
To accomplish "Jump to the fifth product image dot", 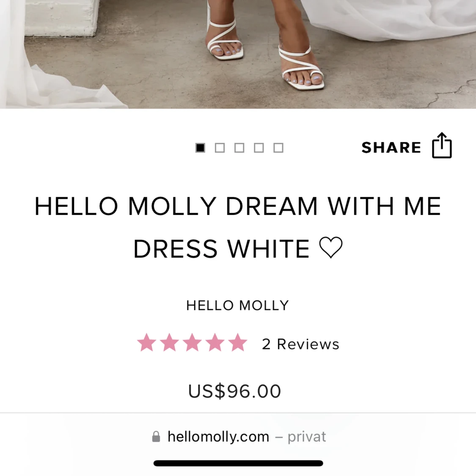I will pos(278,148).
